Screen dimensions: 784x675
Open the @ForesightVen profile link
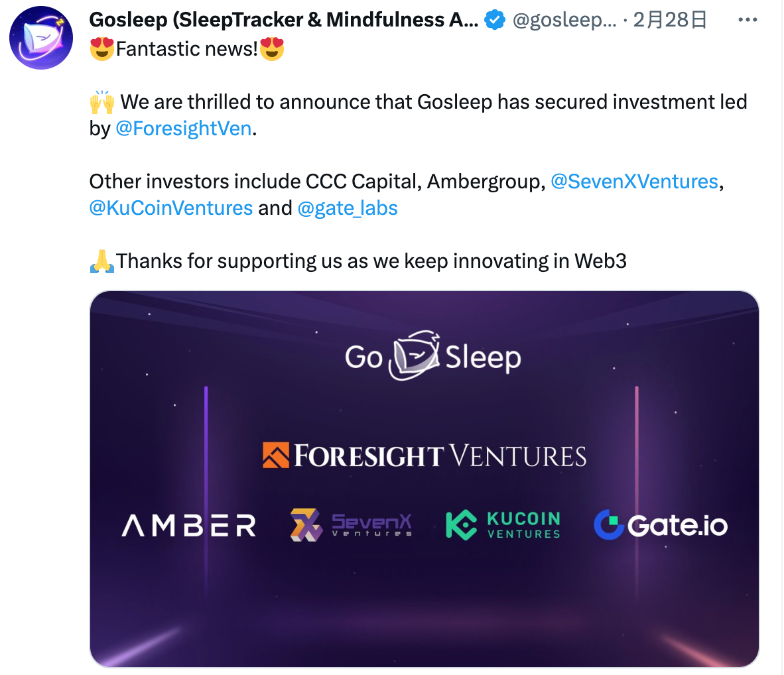[x=184, y=128]
